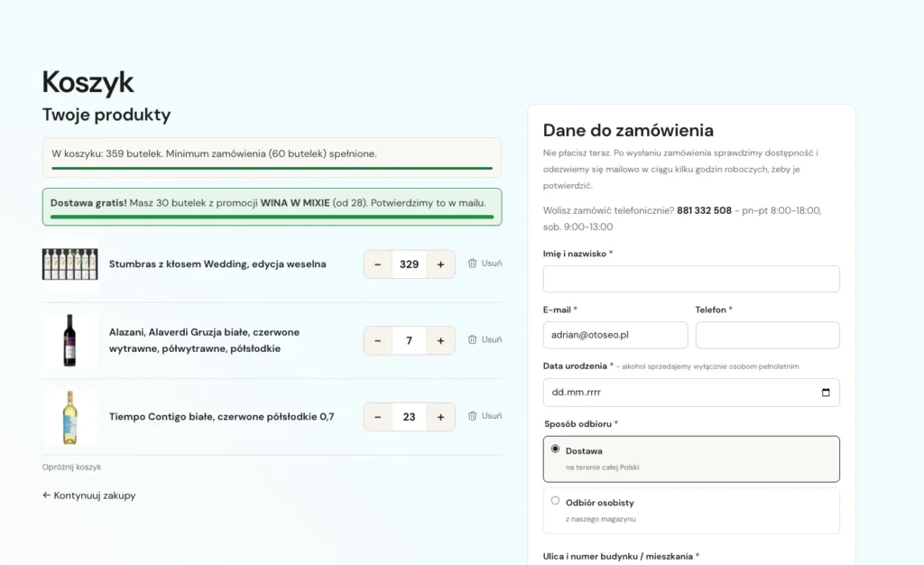Click phone number 881 332 508
Image resolution: width=924 pixels, height=565 pixels.
coord(704,210)
